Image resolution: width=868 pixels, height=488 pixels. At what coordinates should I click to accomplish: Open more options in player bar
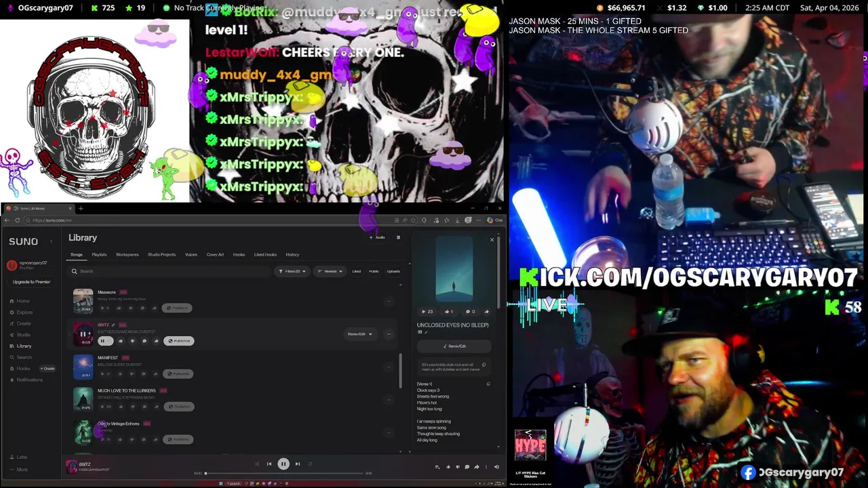[x=486, y=467]
